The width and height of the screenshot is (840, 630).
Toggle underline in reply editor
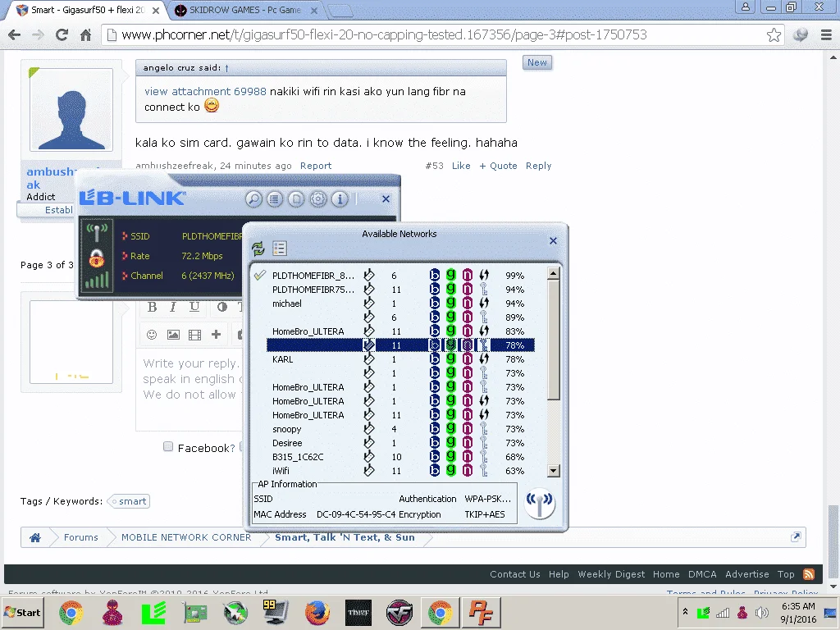coord(194,307)
